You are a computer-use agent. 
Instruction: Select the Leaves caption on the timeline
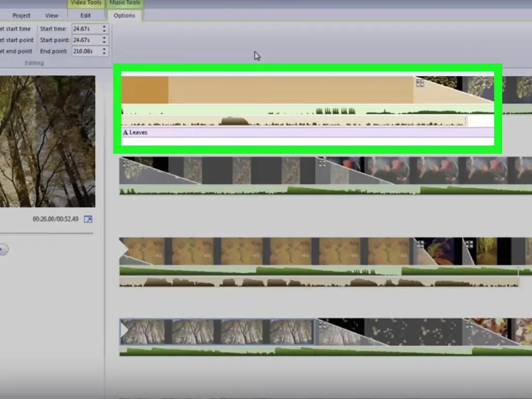click(x=308, y=132)
